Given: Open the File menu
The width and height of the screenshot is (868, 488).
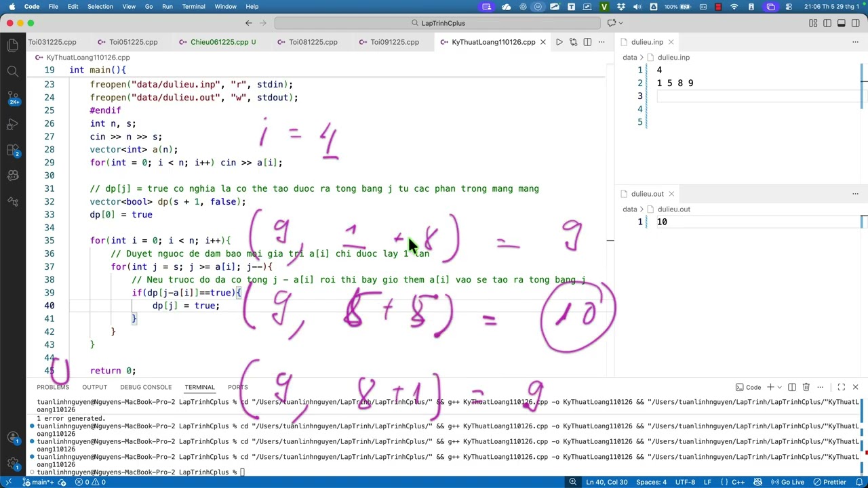Looking at the screenshot, I should click(x=53, y=7).
